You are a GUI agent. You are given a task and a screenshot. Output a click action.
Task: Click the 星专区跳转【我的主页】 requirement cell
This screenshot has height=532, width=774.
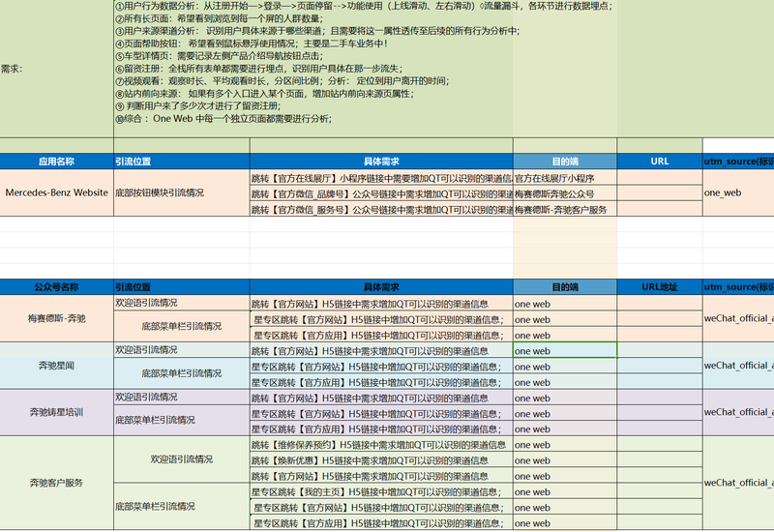pos(381,492)
